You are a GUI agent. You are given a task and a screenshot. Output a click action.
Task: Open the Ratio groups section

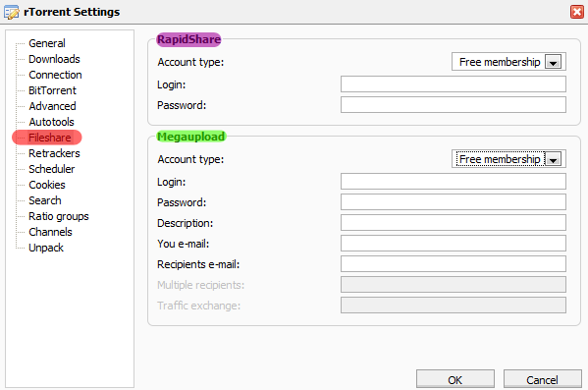(59, 216)
